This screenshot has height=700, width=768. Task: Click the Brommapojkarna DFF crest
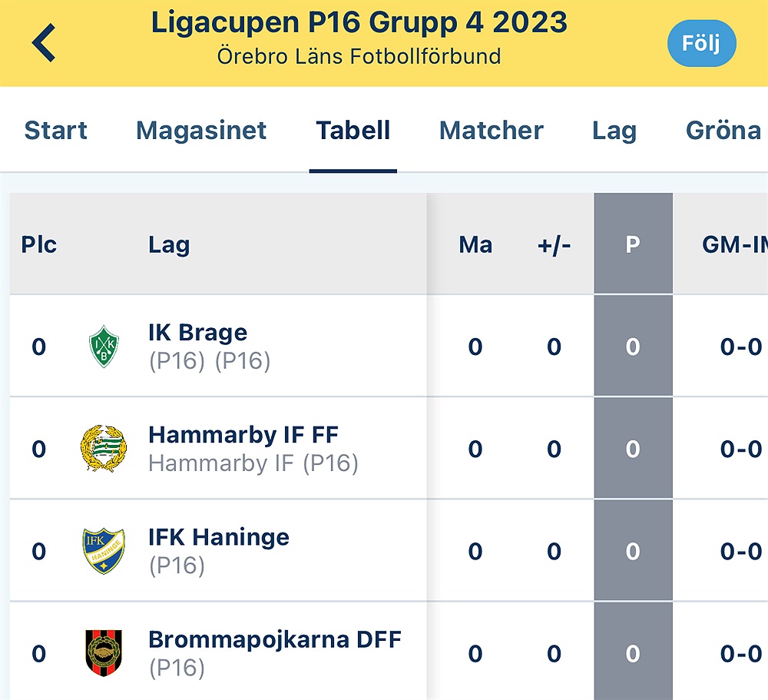(x=104, y=652)
